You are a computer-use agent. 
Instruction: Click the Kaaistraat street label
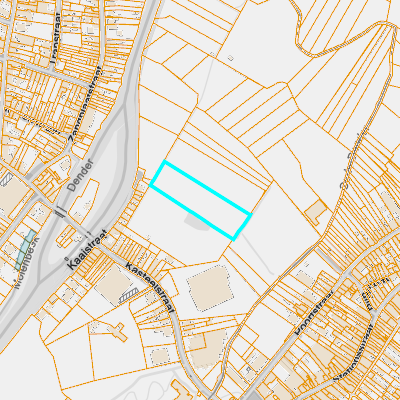pos(87,249)
